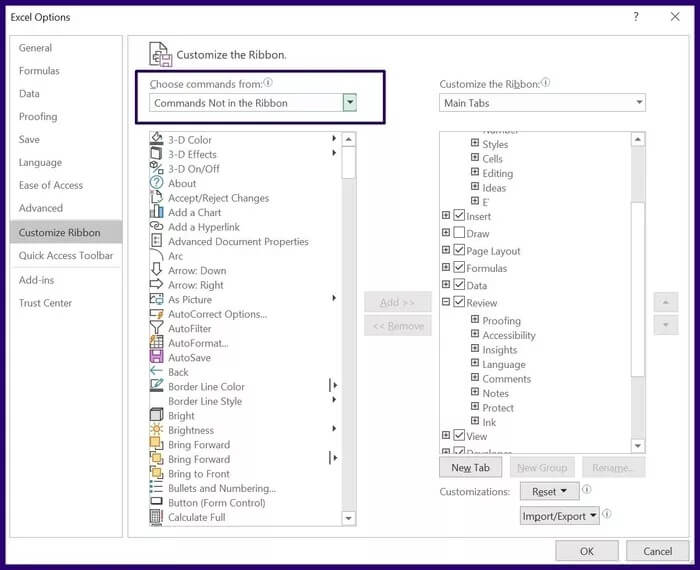Open the Main Tabs dropdown
Screen dimensions: 700x570
point(639,103)
